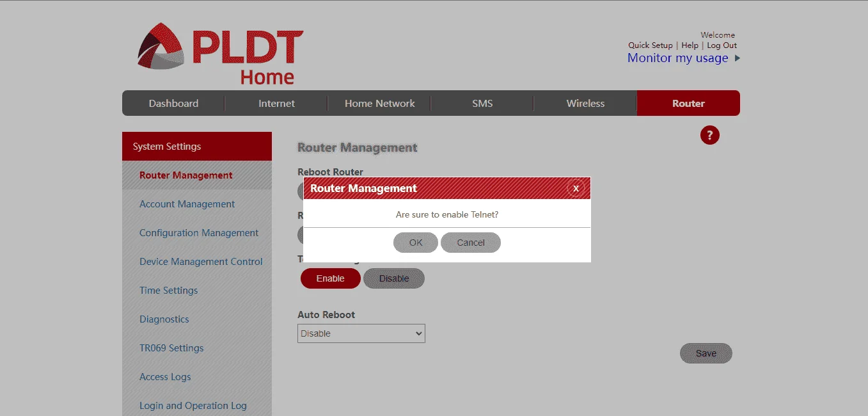Screen dimensions: 868x416
Task: Switch to the Dashboard tab
Action: (173, 103)
